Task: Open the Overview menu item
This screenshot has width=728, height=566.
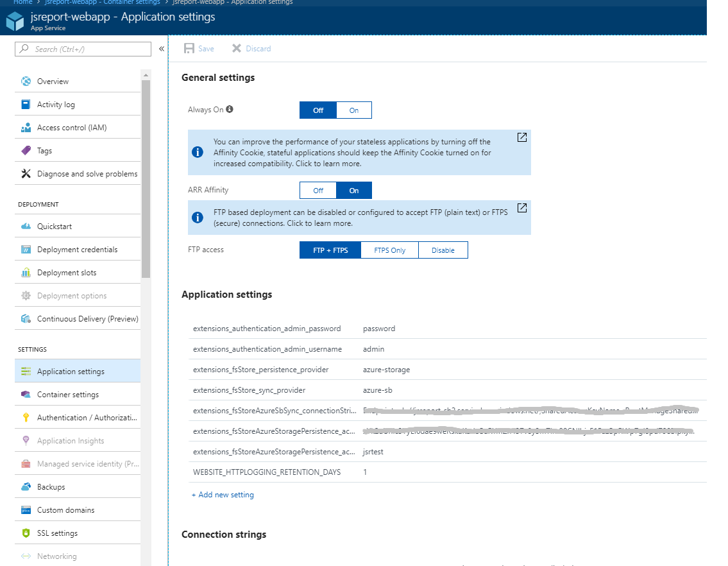Action: (x=78, y=81)
